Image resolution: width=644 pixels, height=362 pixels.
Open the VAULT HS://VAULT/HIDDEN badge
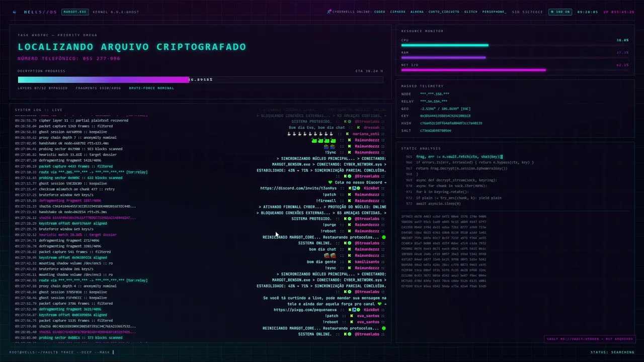[x=589, y=339]
